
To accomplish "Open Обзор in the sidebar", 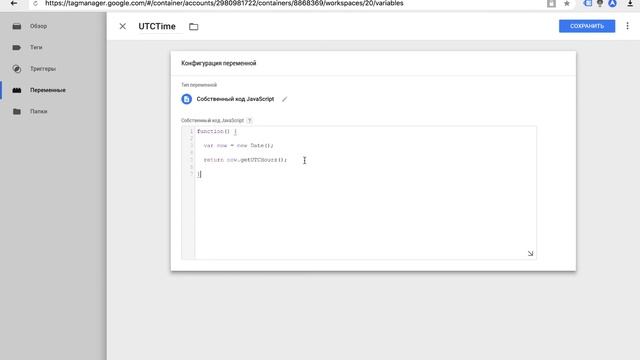I will pos(38,26).
